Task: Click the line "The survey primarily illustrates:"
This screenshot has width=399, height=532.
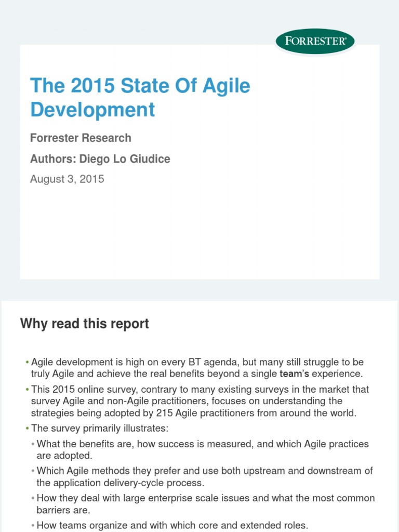Action: tap(97, 429)
